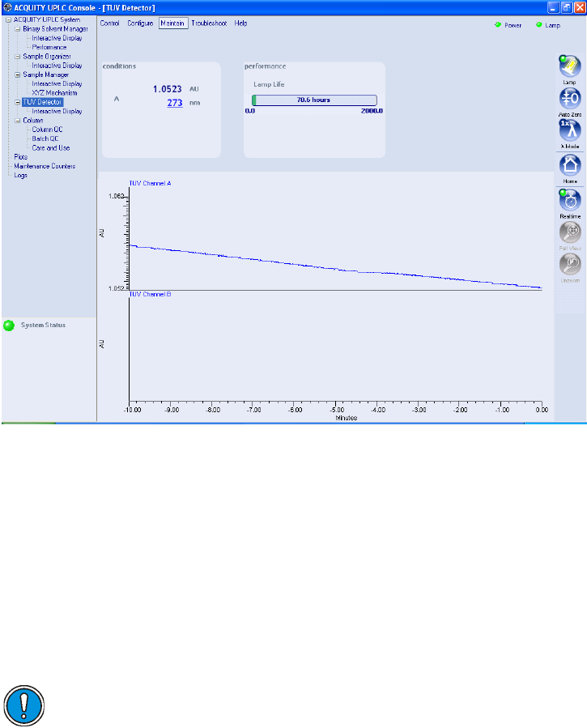This screenshot has width=587, height=728.
Task: Select Interactive Display under Sample Organizer
Action: pyautogui.click(x=57, y=66)
